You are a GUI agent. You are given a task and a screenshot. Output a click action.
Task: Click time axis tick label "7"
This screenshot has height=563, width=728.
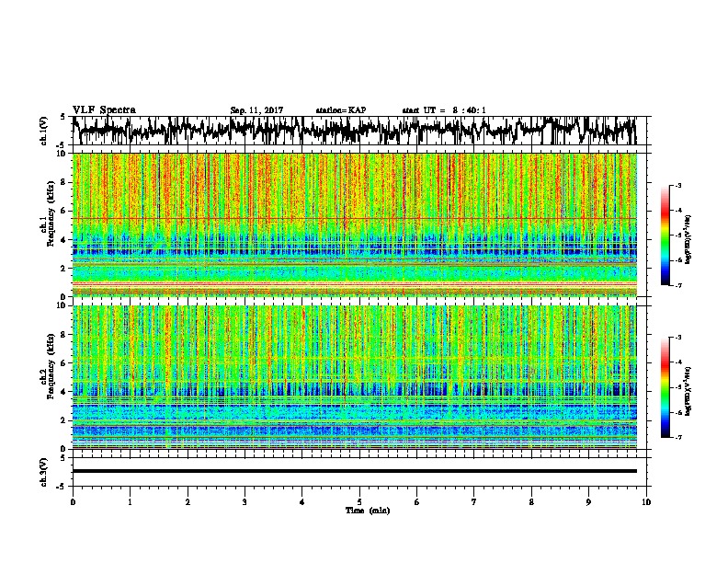(x=474, y=502)
